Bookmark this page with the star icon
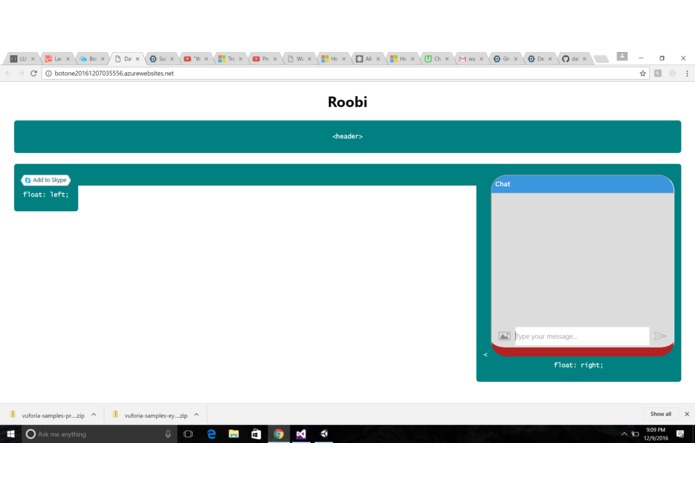This screenshot has width=695, height=494. pos(643,74)
